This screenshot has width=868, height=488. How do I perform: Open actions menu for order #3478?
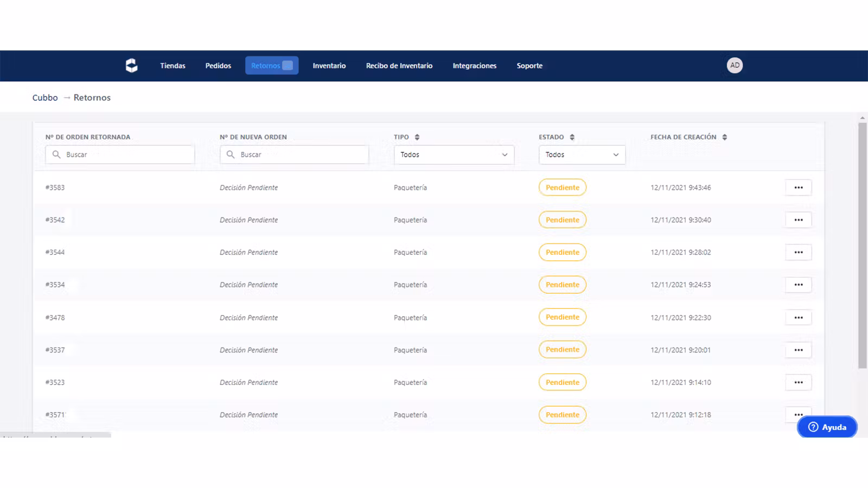click(799, 317)
